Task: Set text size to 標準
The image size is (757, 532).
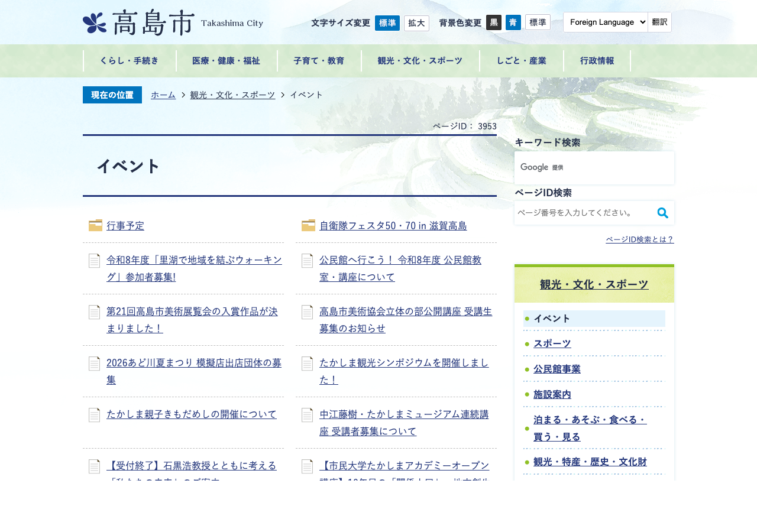Action: pos(387,23)
